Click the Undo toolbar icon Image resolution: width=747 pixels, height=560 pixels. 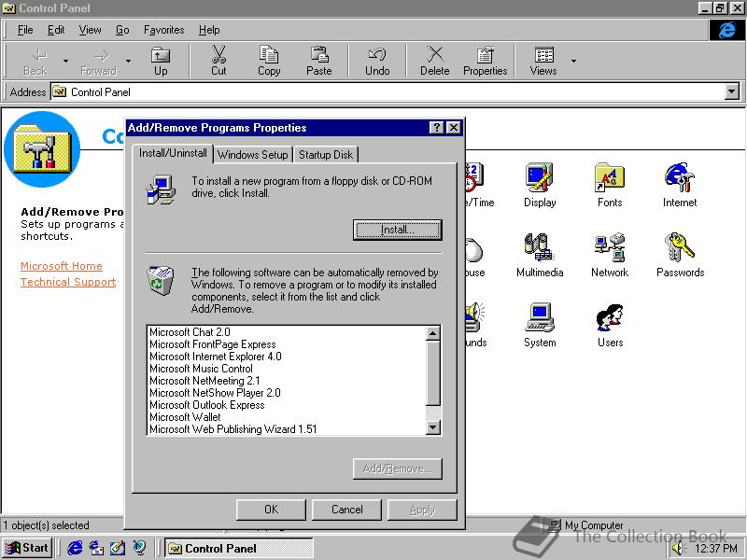[377, 55]
